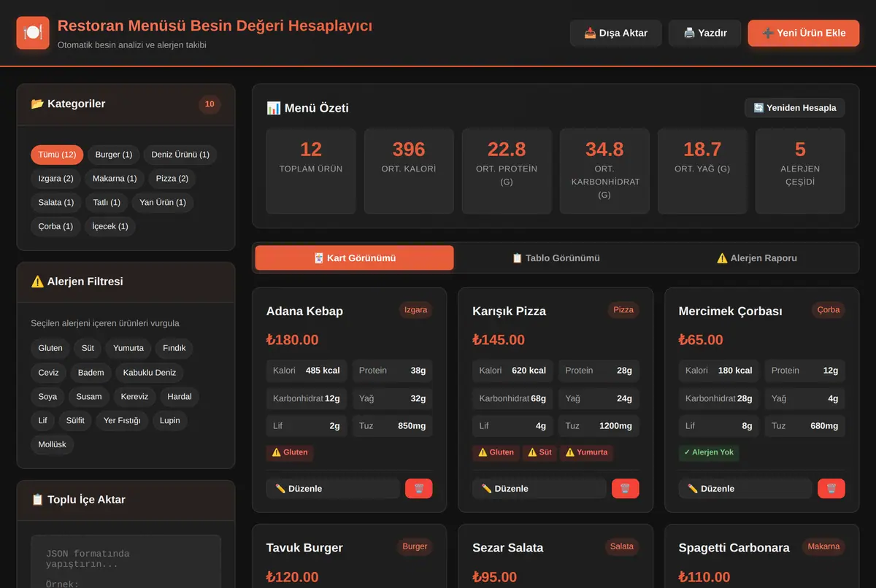Enable the Susam allergen filter
The width and height of the screenshot is (876, 588).
(x=90, y=397)
